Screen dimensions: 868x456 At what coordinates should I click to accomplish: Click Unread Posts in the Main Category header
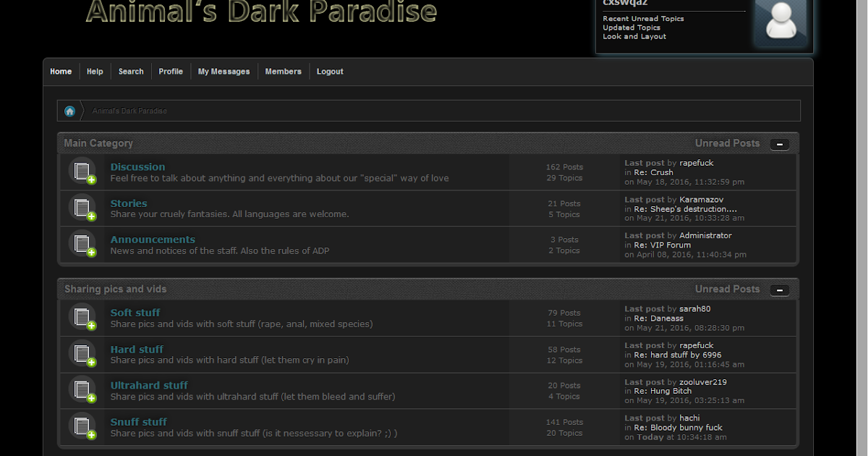pos(728,143)
